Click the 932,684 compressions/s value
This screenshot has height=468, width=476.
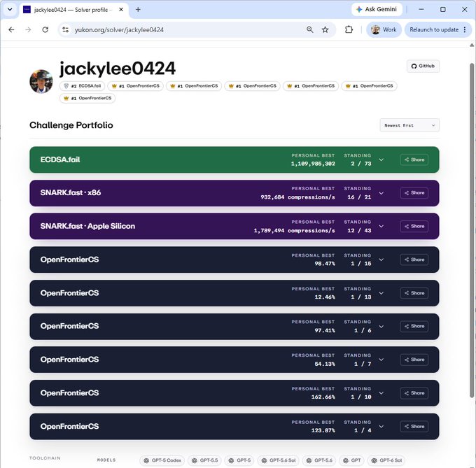pyautogui.click(x=297, y=197)
